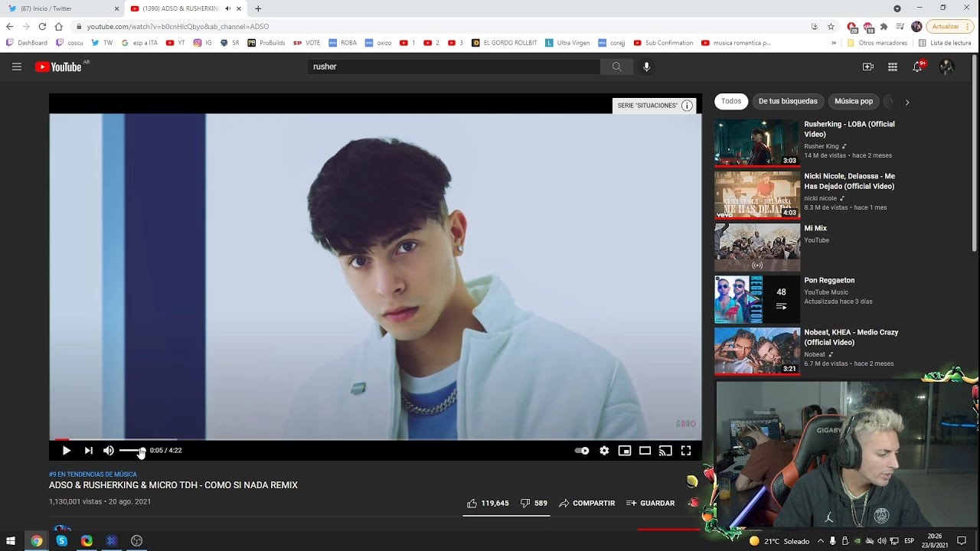Enter fullscreen on the video player
This screenshot has width=980, height=551.
(x=686, y=451)
